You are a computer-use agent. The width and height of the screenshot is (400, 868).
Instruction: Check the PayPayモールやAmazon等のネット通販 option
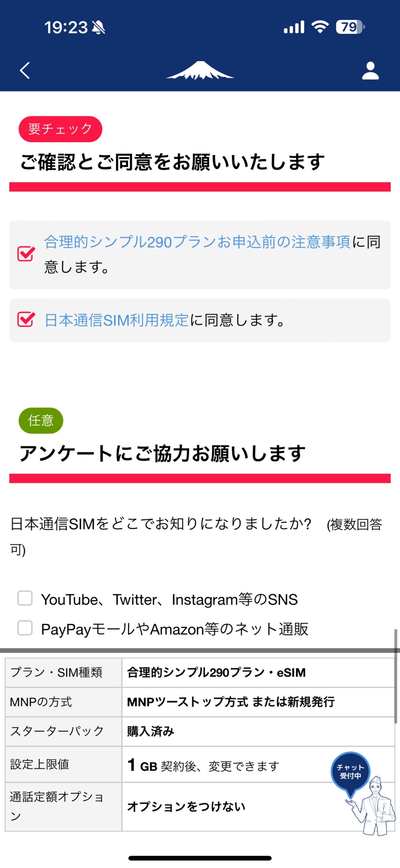(x=25, y=628)
